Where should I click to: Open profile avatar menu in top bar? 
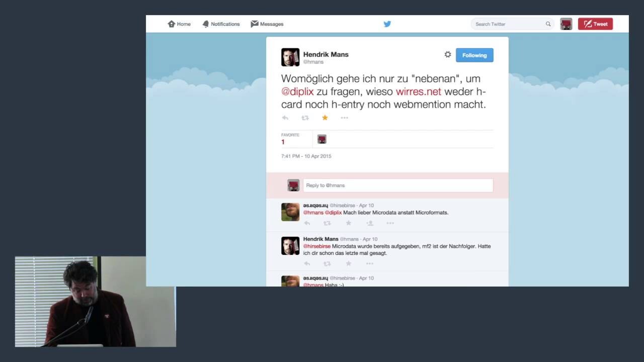(x=566, y=24)
